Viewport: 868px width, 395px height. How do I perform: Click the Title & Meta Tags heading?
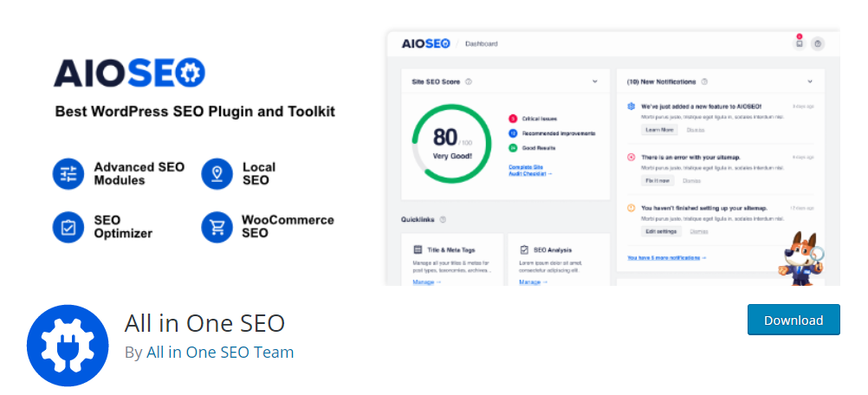click(x=450, y=250)
